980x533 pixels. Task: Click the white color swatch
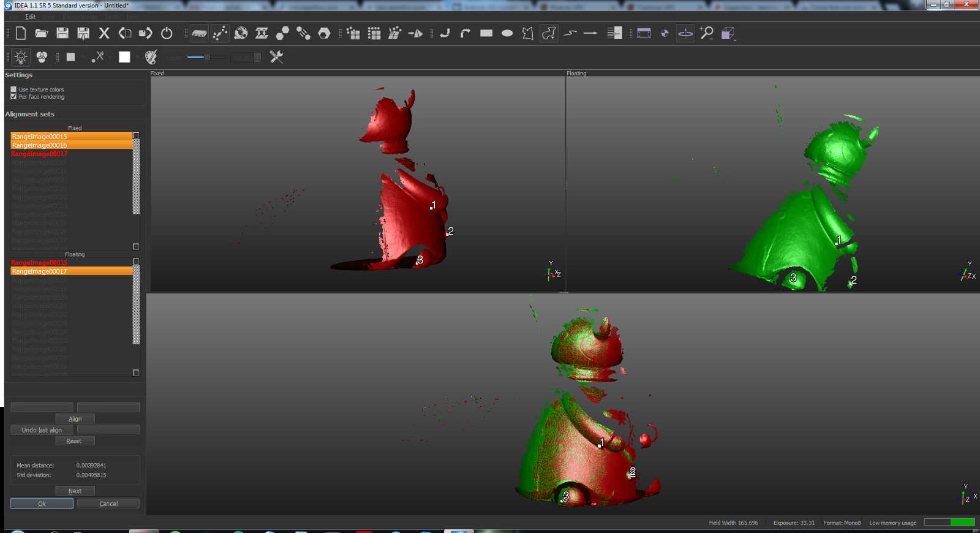point(124,57)
